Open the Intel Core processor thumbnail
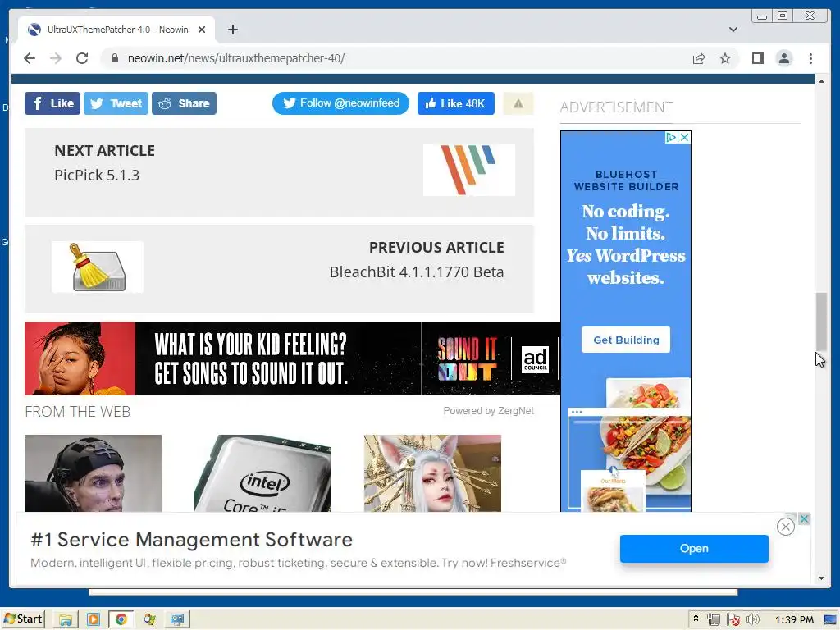This screenshot has width=840, height=630. (x=262, y=473)
